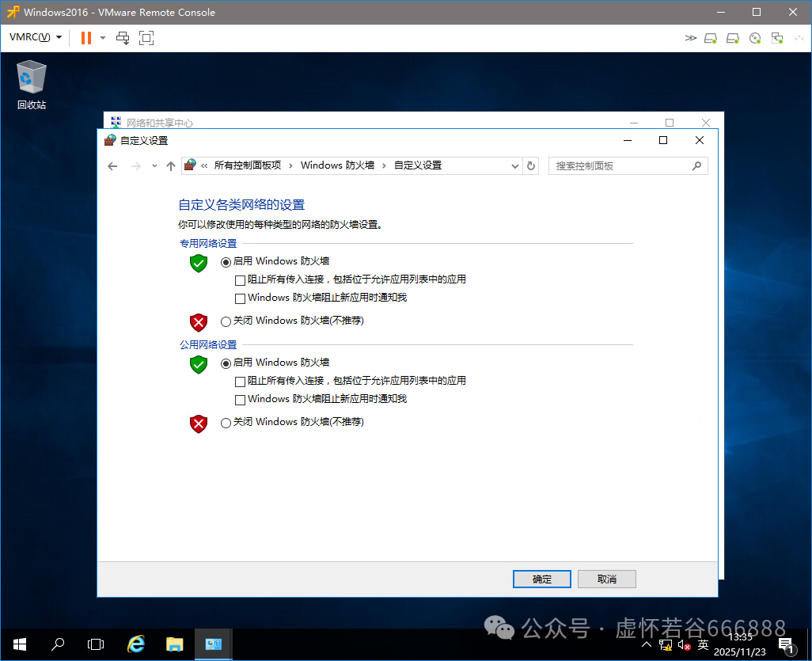
Task: Check notify on block for public network
Action: (240, 400)
